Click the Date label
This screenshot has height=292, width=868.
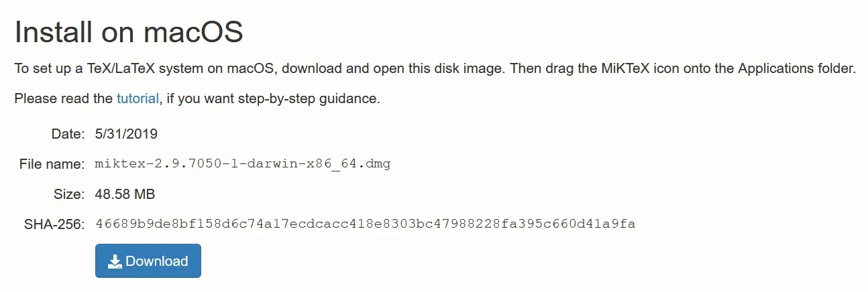coord(68,134)
